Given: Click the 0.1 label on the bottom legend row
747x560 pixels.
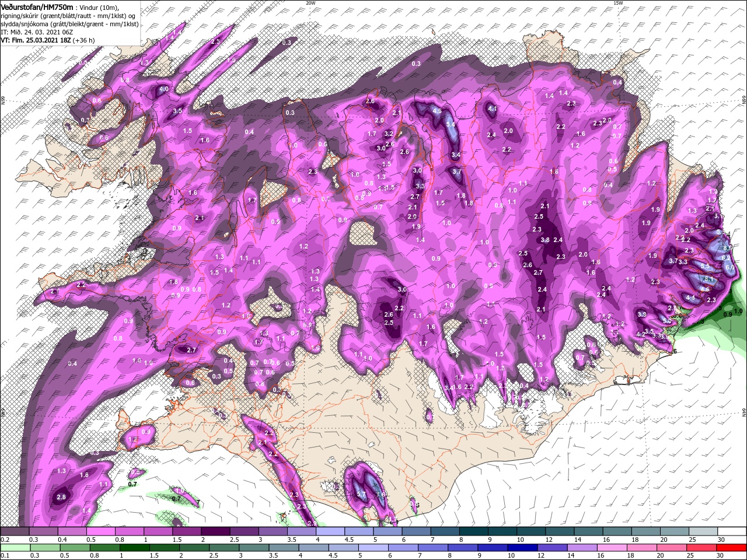Looking at the screenshot, I should (x=5, y=555).
